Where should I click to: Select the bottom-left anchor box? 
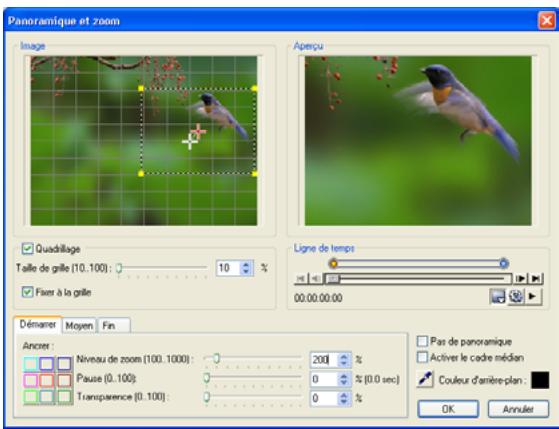[x=31, y=397]
